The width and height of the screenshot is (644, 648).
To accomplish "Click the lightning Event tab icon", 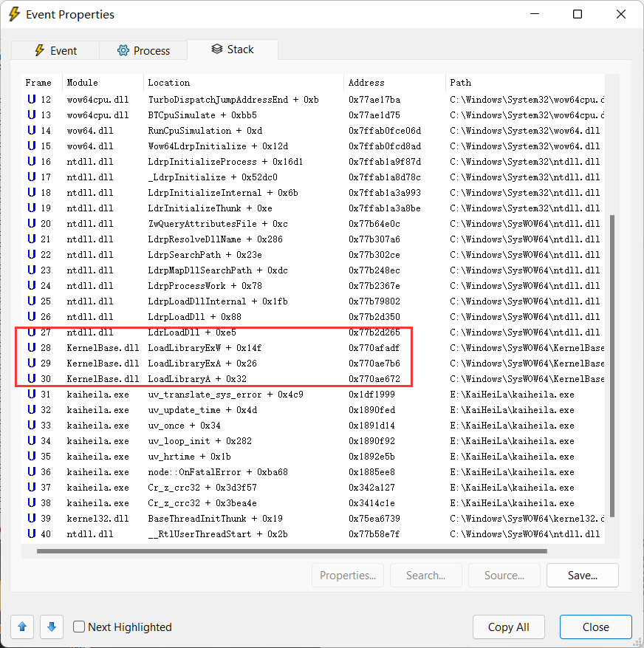I will coord(39,50).
